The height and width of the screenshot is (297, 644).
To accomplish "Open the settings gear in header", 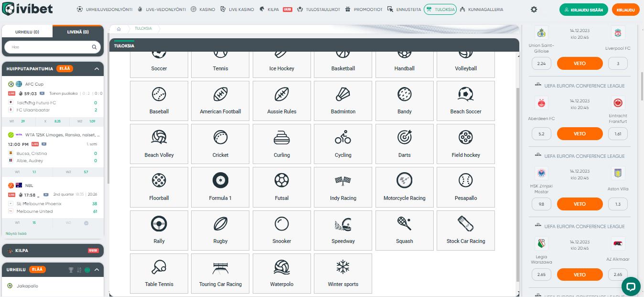I will [x=534, y=10].
